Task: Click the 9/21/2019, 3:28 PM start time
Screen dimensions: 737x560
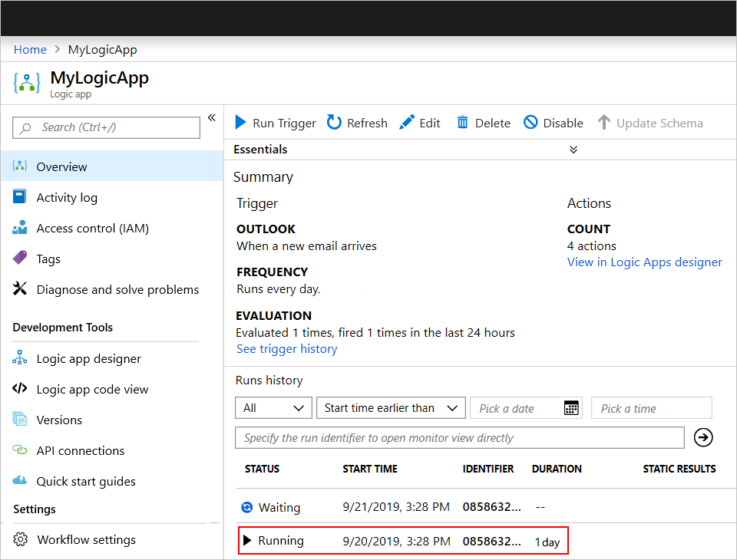Action: pos(396,506)
